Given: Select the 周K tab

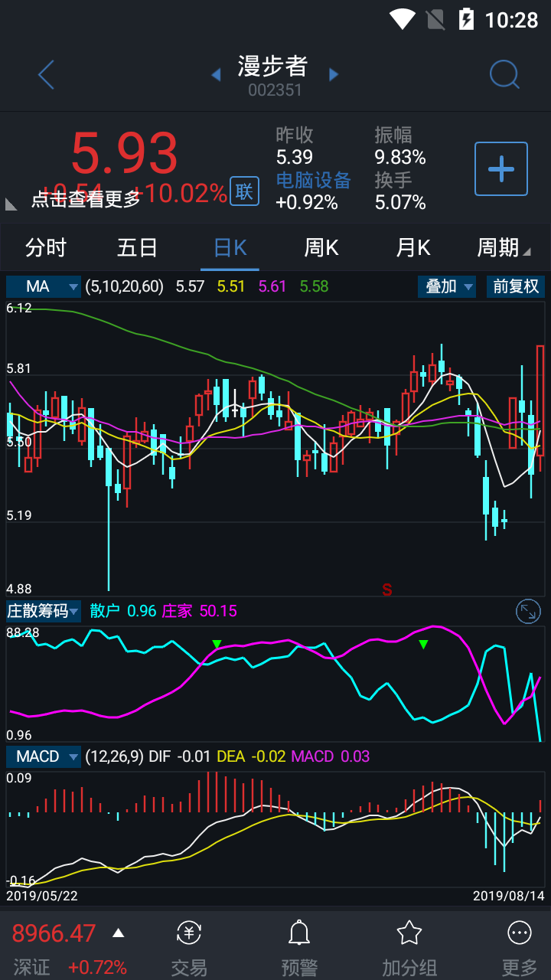Looking at the screenshot, I should (321, 247).
